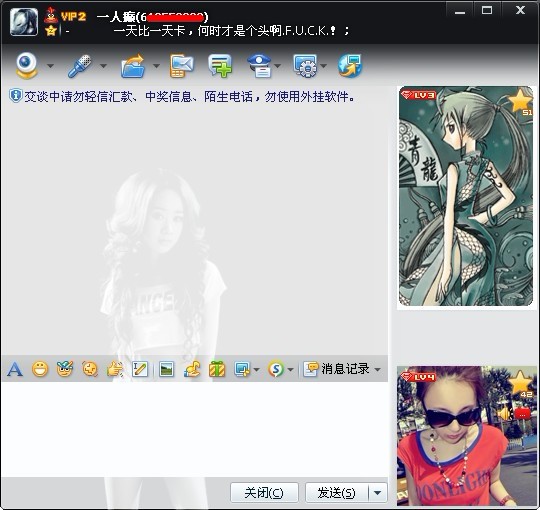Close the chat window with X
The width and height of the screenshot is (540, 510).
click(520, 10)
